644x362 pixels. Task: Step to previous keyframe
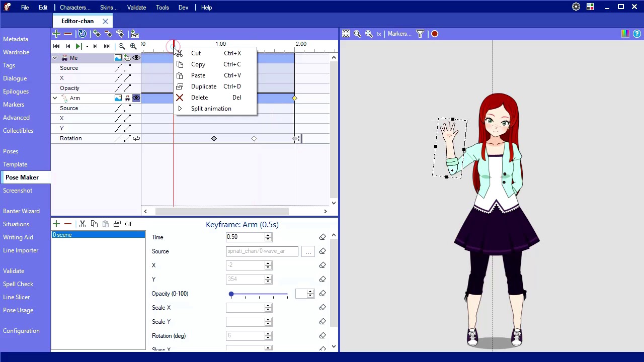(x=68, y=46)
